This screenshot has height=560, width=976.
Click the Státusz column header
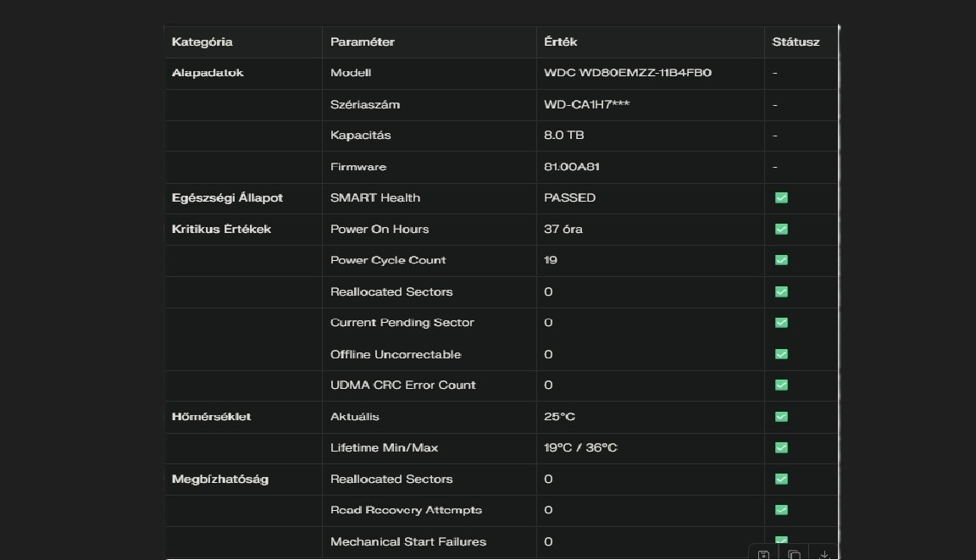point(796,42)
